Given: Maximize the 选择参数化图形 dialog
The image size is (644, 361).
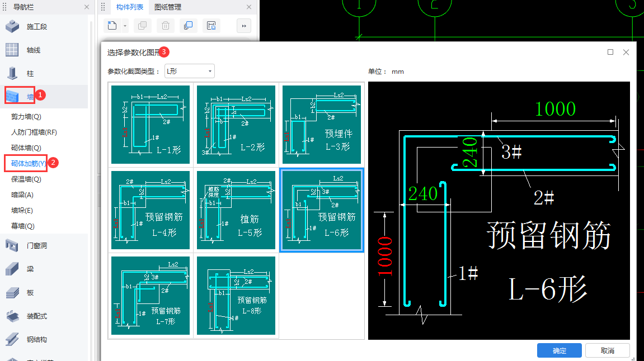Looking at the screenshot, I should tap(610, 52).
